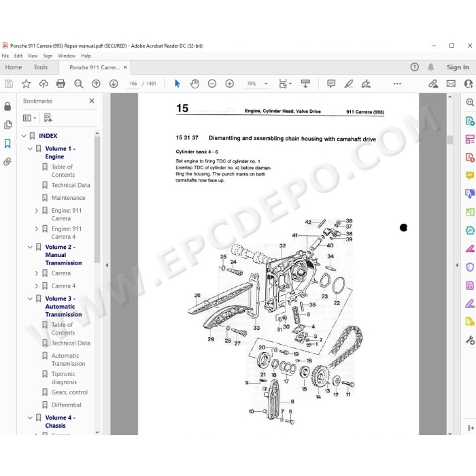Open the Window menu
The width and height of the screenshot is (476, 476).
tap(67, 56)
